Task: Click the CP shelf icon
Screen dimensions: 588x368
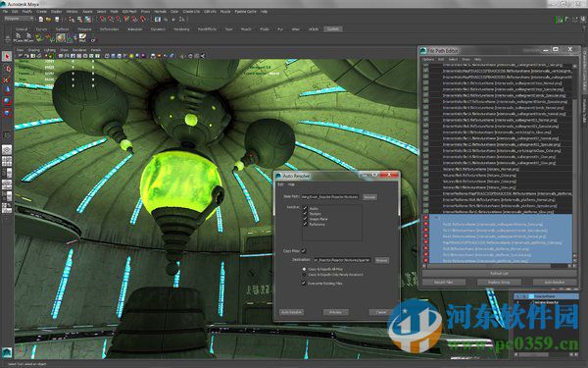Action: [93, 37]
